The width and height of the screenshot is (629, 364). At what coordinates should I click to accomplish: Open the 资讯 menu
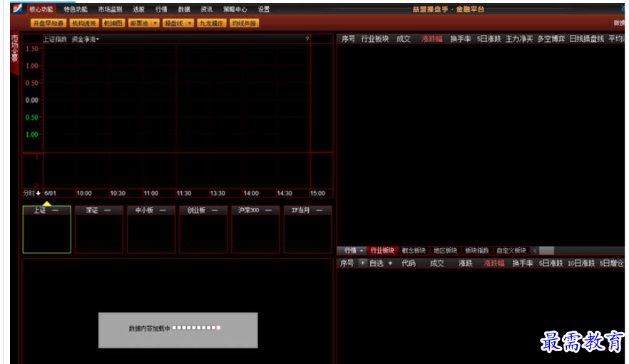coord(207,9)
